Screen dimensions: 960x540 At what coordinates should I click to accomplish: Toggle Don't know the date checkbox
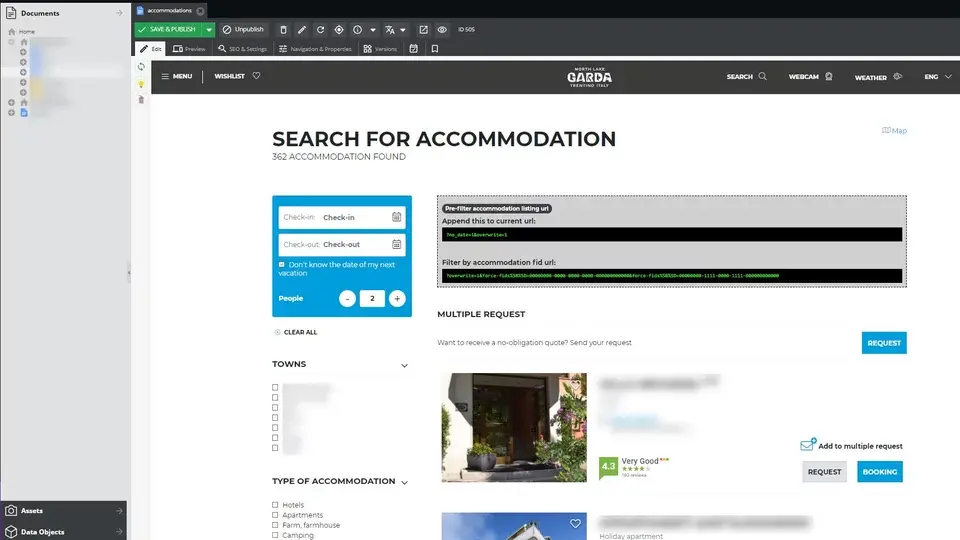(x=282, y=264)
